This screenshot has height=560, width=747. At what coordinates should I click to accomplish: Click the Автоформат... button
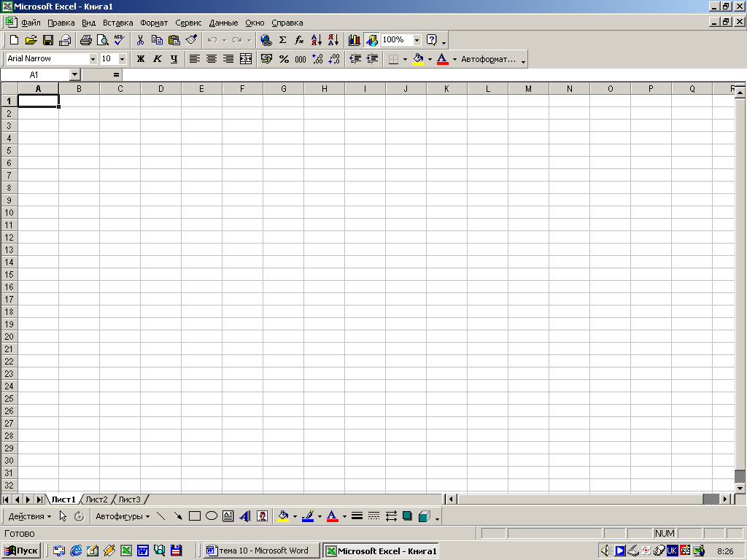pos(488,59)
